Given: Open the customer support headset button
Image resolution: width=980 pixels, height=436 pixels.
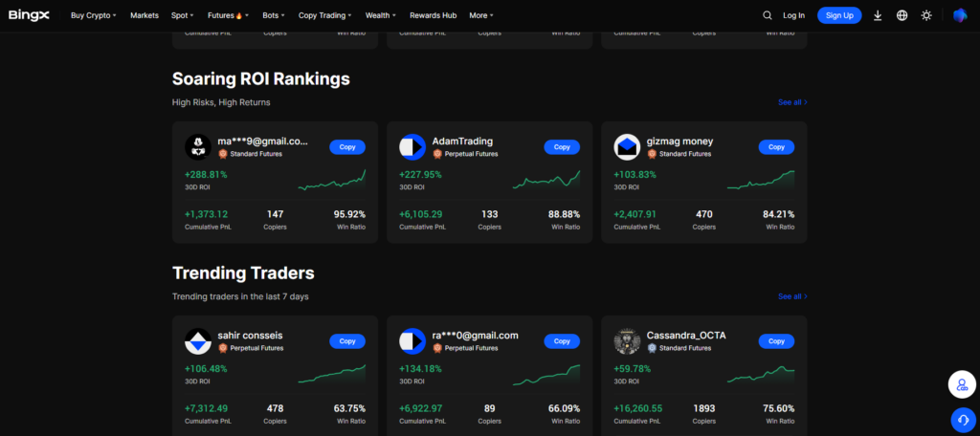Looking at the screenshot, I should pyautogui.click(x=962, y=419).
